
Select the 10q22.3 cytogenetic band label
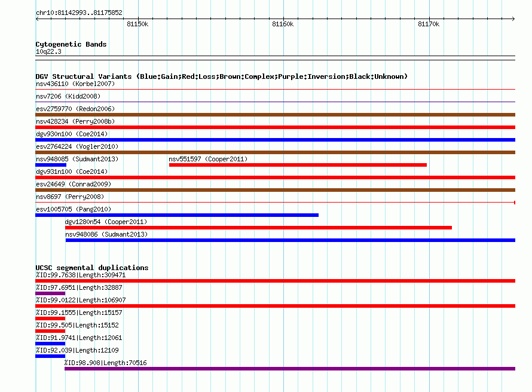click(x=48, y=51)
